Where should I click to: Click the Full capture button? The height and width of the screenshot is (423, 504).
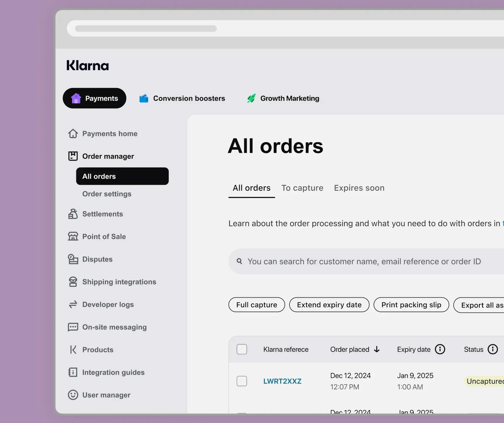pyautogui.click(x=257, y=305)
